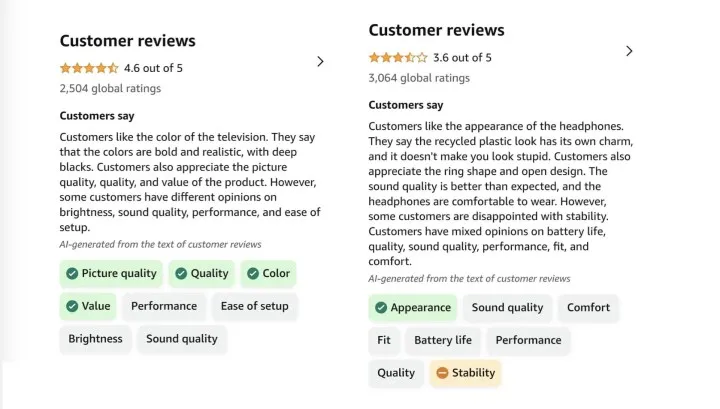This screenshot has width=720, height=409.
Task: Click the television's Sound quality tag
Action: [x=182, y=339]
